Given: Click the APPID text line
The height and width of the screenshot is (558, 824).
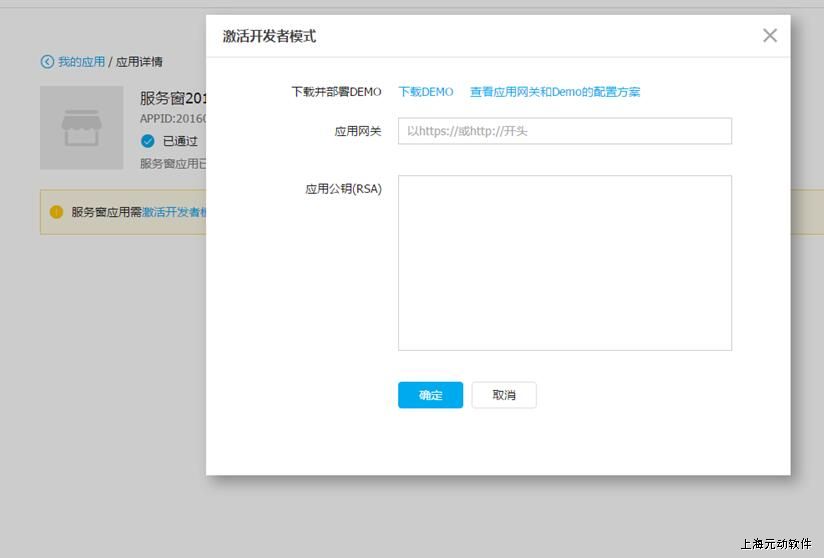Looking at the screenshot, I should coord(172,119).
